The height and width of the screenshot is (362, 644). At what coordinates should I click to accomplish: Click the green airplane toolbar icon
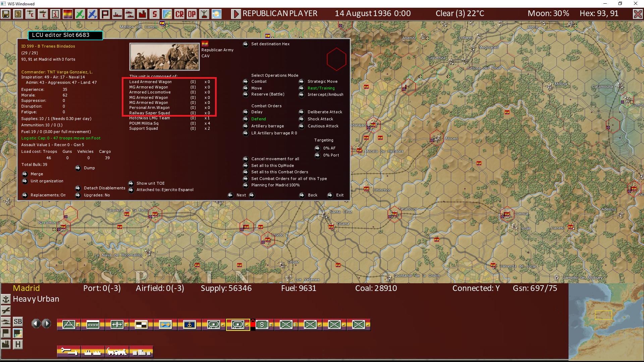pos(80,14)
